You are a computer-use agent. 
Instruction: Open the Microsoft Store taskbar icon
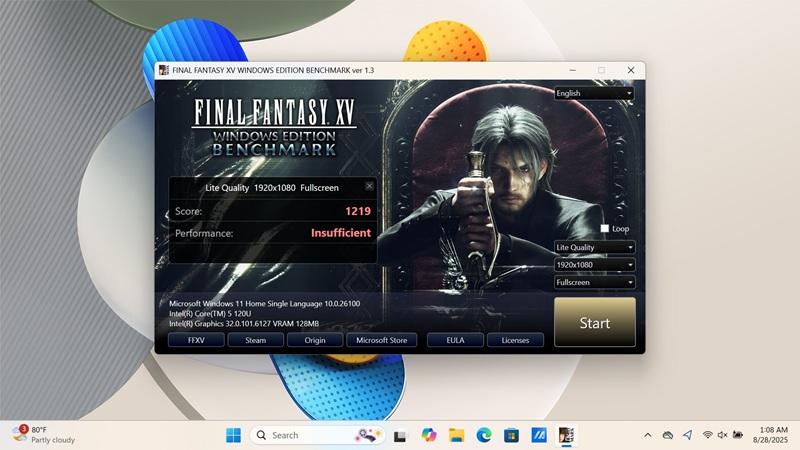click(511, 435)
